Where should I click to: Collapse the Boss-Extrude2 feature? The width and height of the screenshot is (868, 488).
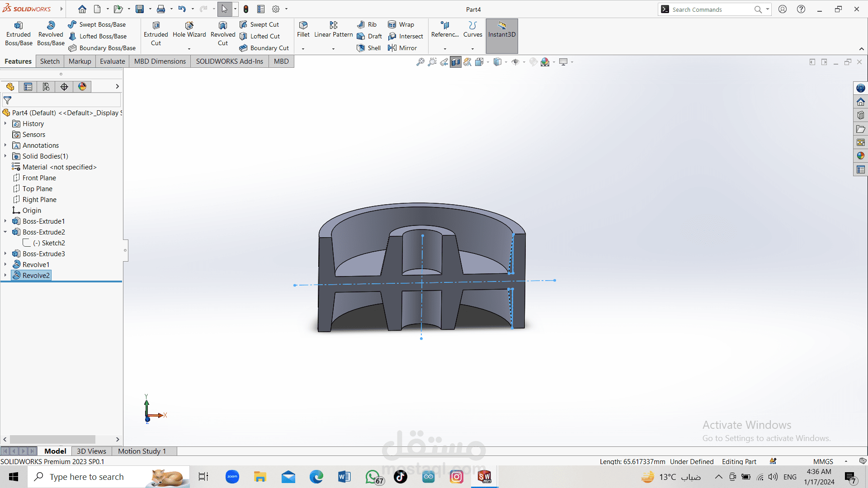(x=5, y=232)
